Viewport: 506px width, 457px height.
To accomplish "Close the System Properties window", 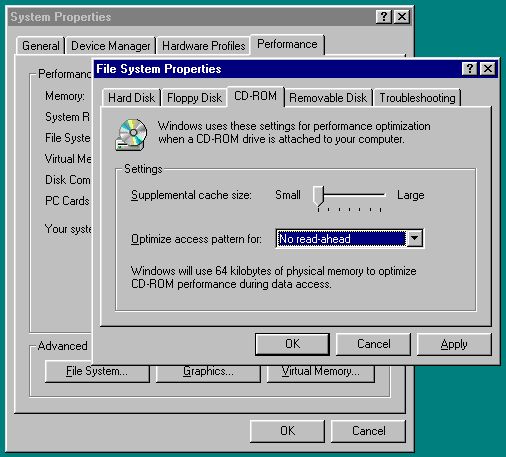I will [x=402, y=17].
